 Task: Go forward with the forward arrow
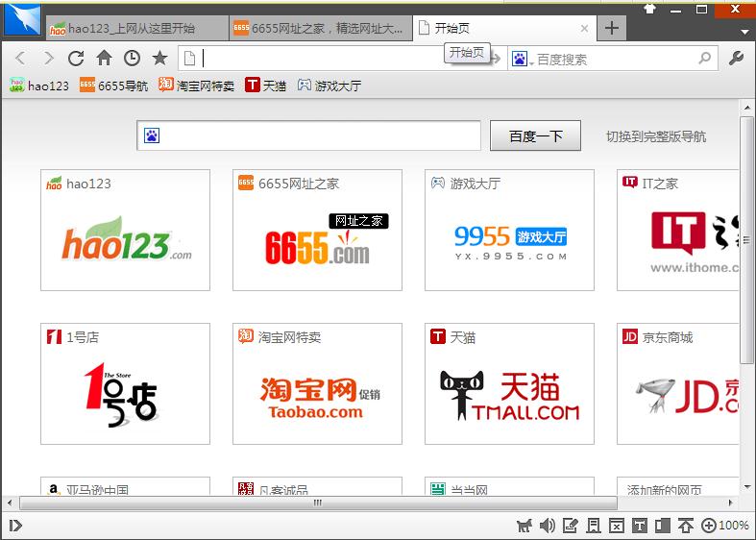(x=49, y=59)
